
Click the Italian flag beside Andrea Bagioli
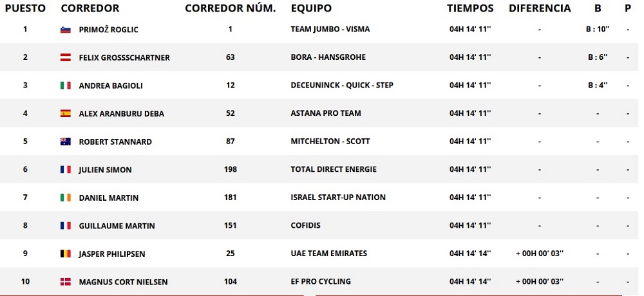[x=65, y=86]
